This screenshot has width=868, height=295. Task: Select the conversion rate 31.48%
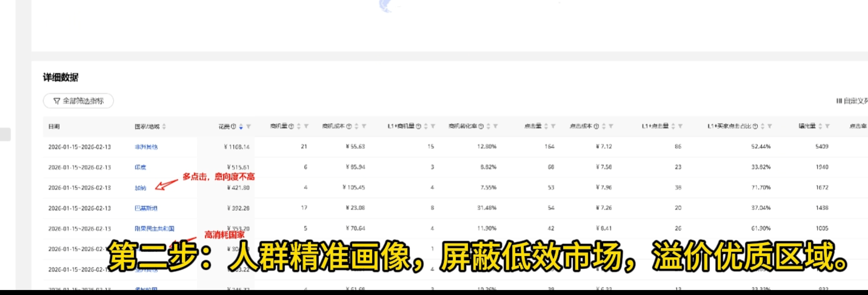tap(487, 208)
